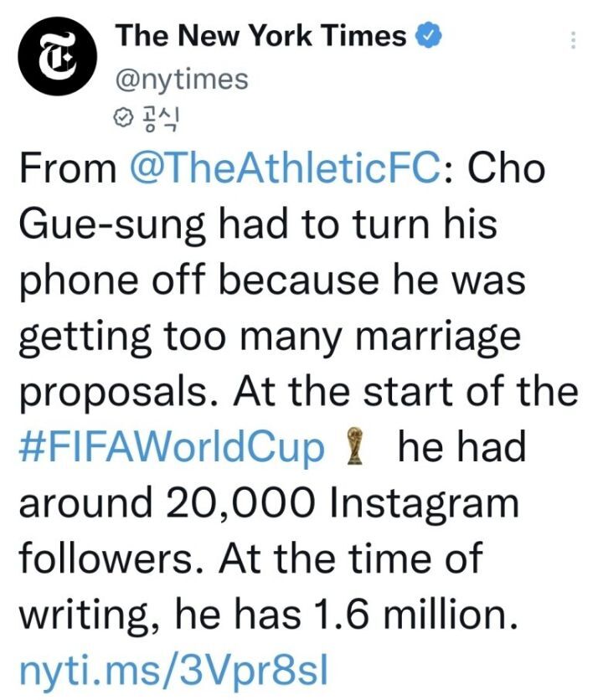Click the @nytimes handle
The image size is (603, 700).
(x=180, y=80)
